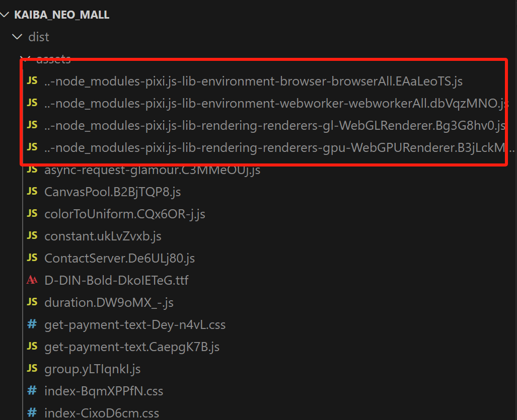
Task: Collapse the KAIBA_NEO_MALL root folder chevron
Action: pos(5,15)
